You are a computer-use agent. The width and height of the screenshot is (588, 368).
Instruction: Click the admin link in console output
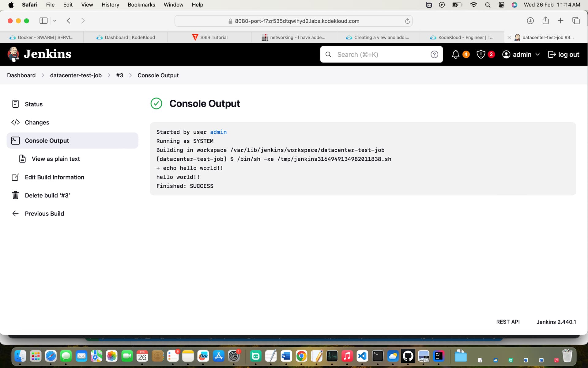coord(218,132)
